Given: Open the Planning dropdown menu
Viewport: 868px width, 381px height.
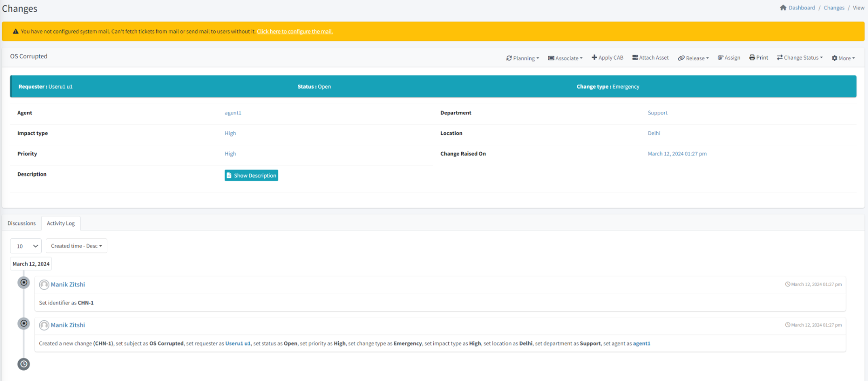Looking at the screenshot, I should click(523, 58).
